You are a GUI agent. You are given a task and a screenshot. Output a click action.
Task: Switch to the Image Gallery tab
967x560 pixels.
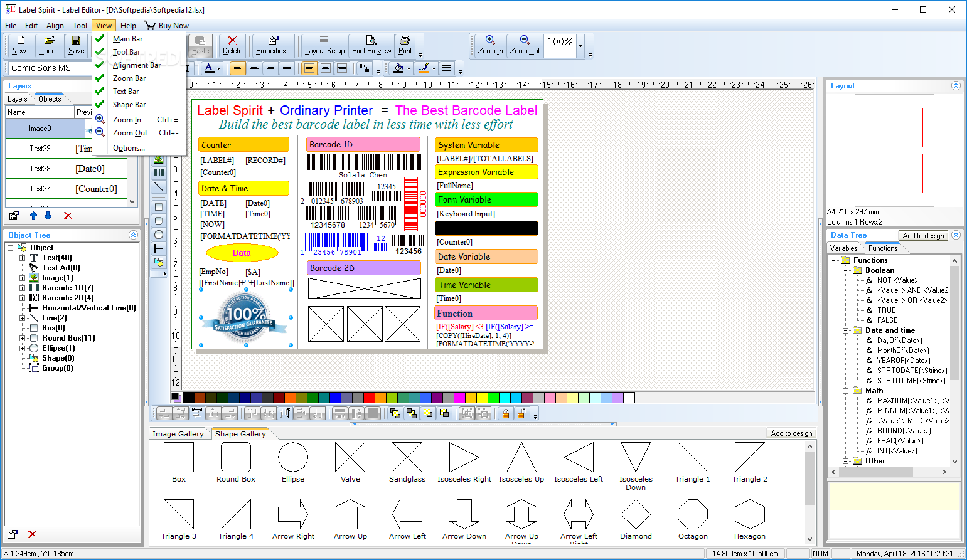pyautogui.click(x=178, y=434)
